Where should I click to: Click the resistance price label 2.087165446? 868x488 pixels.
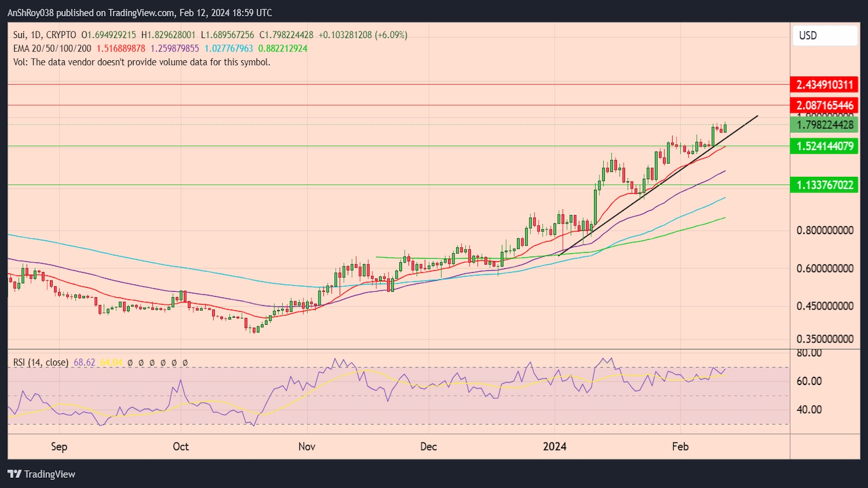[824, 105]
